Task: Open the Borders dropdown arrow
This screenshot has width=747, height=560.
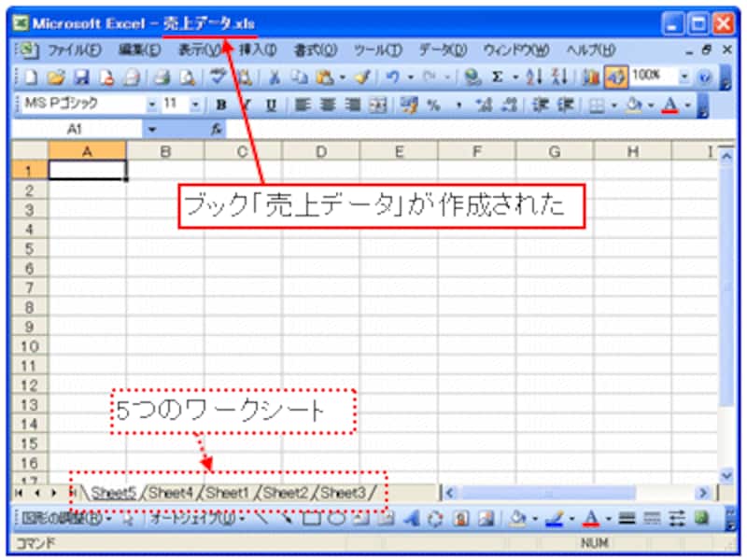Action: coord(614,105)
